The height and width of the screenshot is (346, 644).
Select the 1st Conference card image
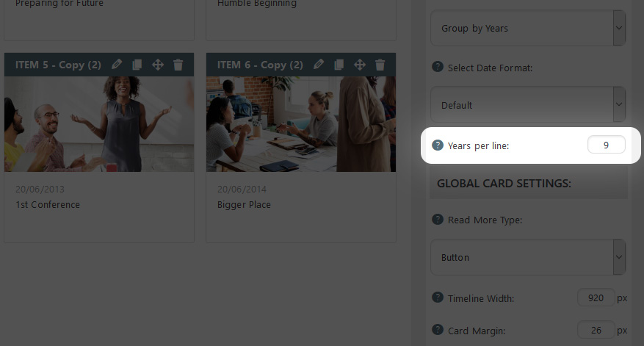pos(99,124)
